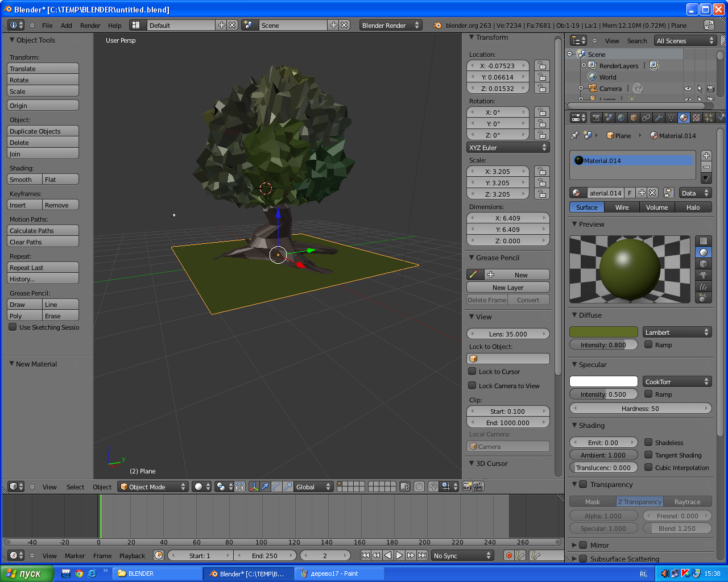Pick the green diffuse color swatch
Viewport: 728px width, 582px height.
point(603,332)
